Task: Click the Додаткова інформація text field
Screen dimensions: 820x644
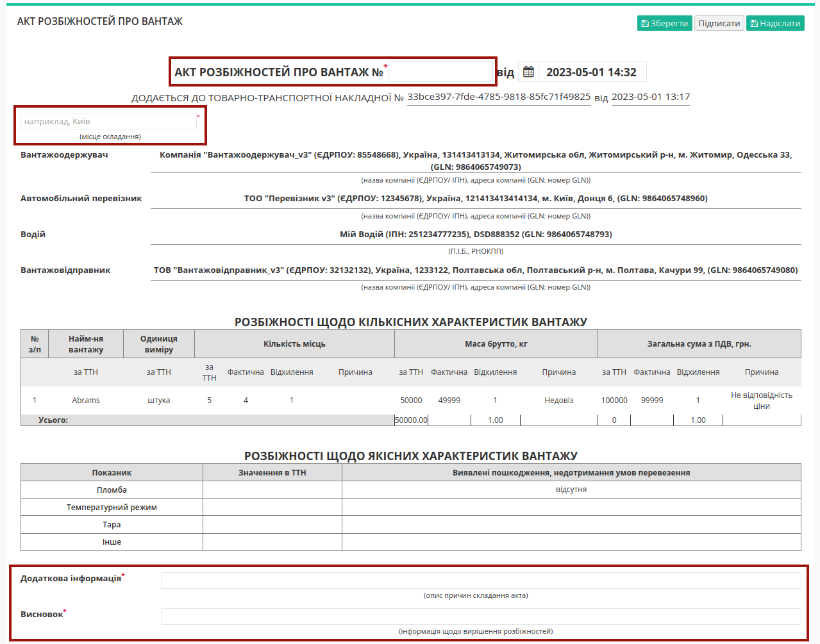Action: coord(481,581)
